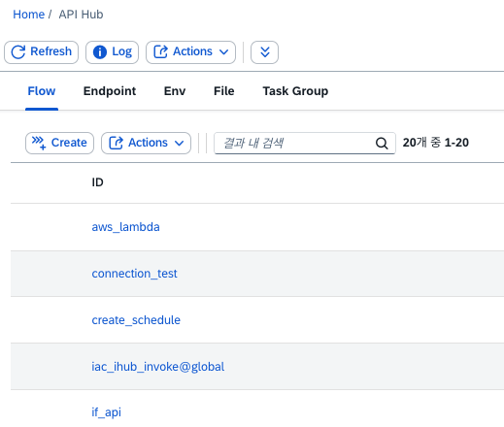504x427 pixels.
Task: Click the magnifier search icon
Action: pyautogui.click(x=382, y=143)
